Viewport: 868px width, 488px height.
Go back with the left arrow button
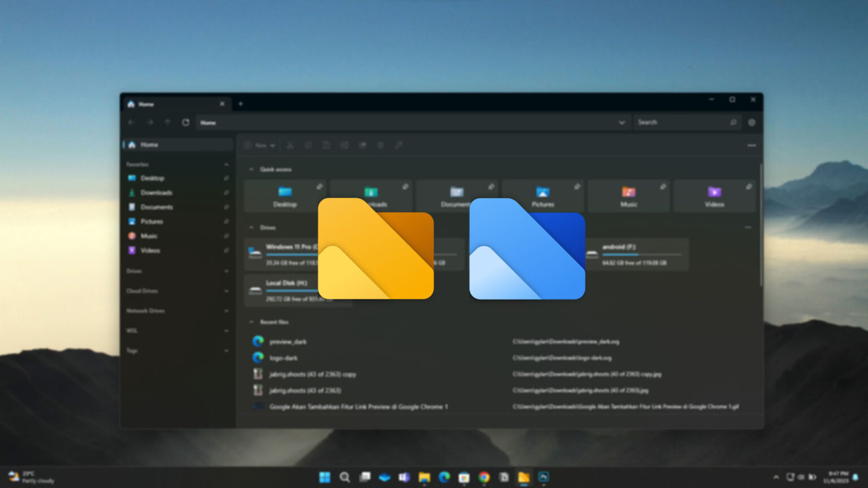pos(131,123)
